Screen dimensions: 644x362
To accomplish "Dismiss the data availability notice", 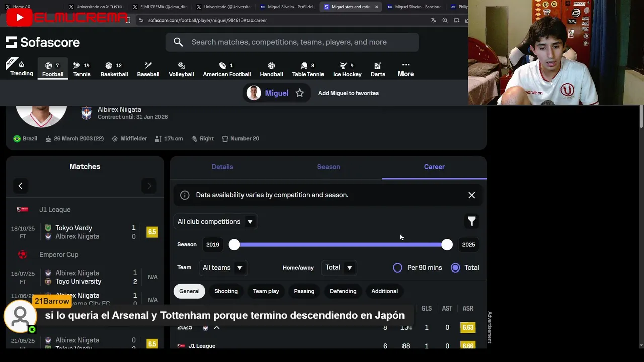I will (x=471, y=195).
